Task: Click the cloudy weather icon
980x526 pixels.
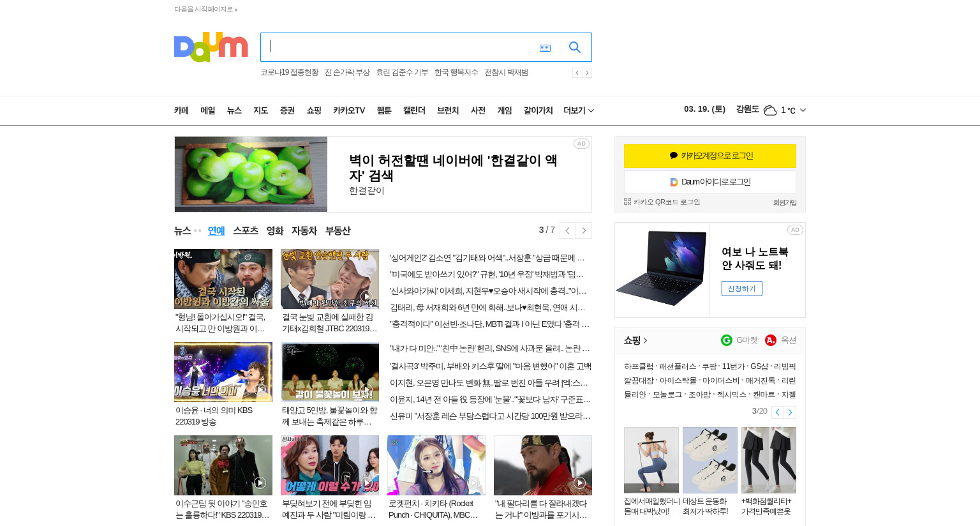Action: click(770, 110)
